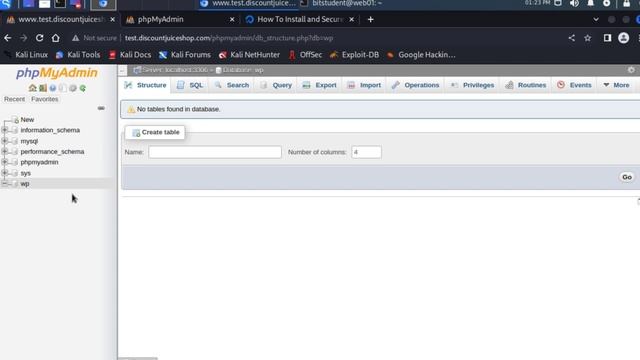Close the phpMyAdmin browser tab
Screen dimensions: 640x360
point(232,20)
